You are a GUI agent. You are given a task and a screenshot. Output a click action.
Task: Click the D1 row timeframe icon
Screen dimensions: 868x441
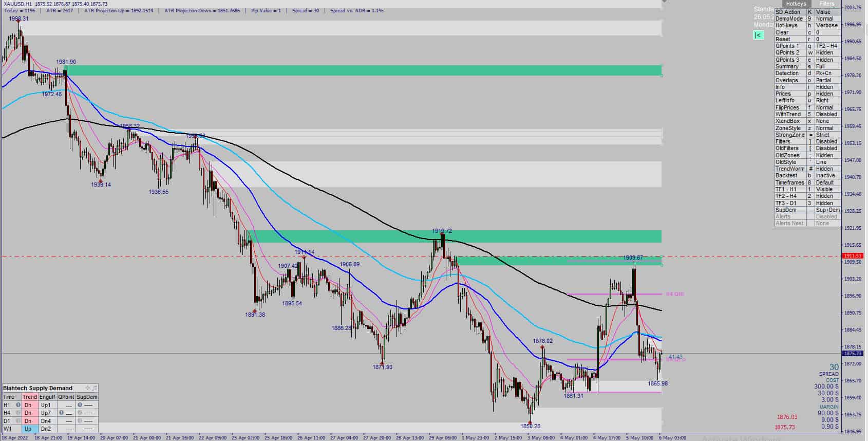coord(18,421)
